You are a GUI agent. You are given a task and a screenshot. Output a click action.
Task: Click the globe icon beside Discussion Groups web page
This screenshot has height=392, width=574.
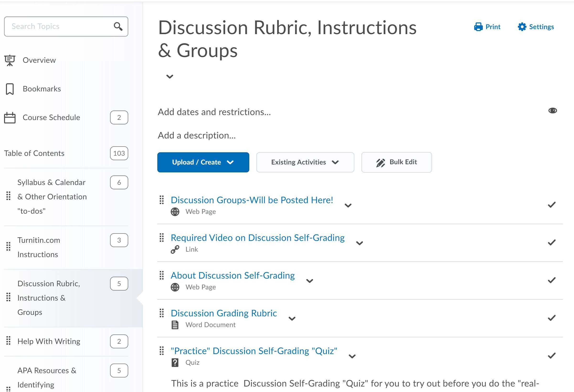[x=175, y=212]
